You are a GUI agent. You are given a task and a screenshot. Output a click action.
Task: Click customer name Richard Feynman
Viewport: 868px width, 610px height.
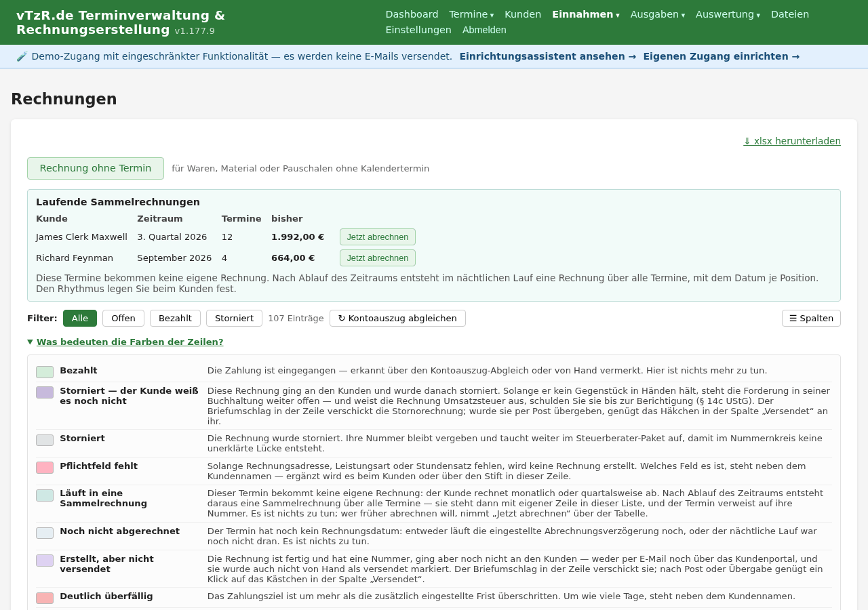pos(75,258)
